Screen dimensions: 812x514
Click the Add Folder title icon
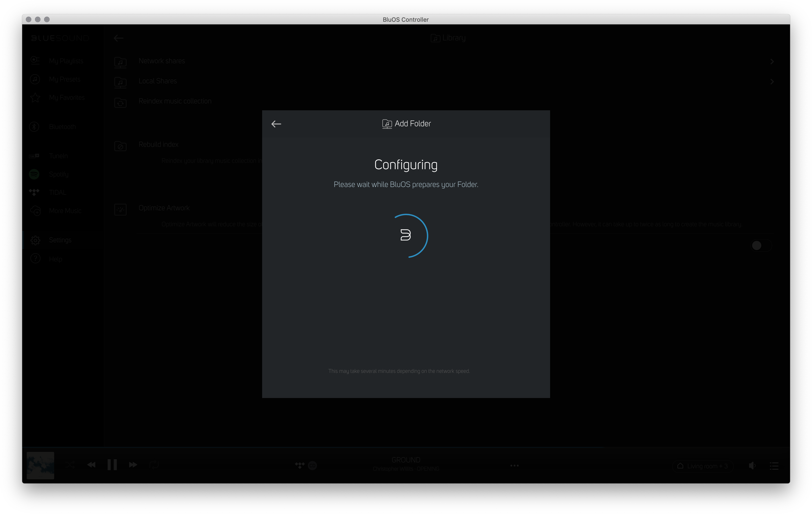(387, 124)
